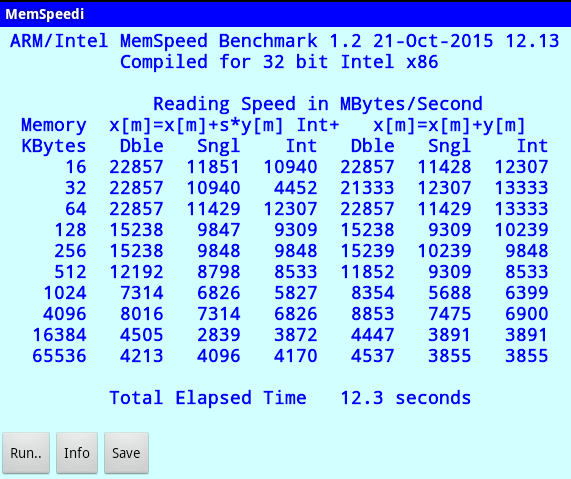
Task: Select the 128 KBytes memory row label
Action: [x=70, y=230]
